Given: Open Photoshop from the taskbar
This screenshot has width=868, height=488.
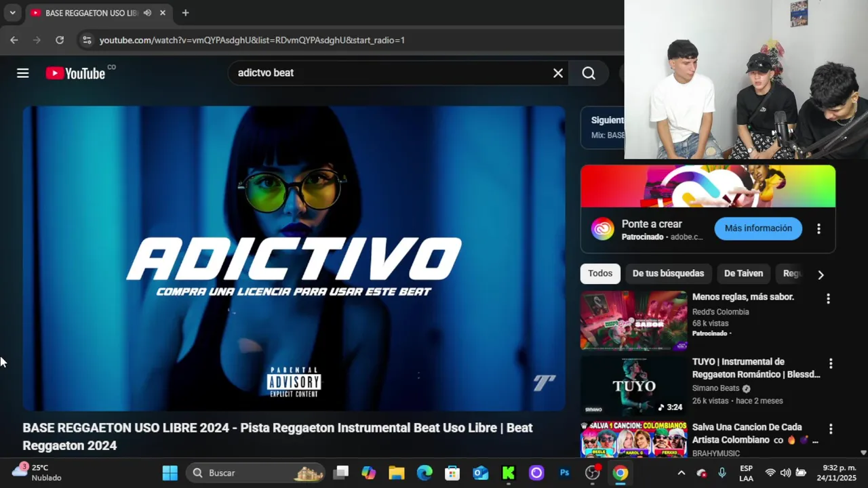Looking at the screenshot, I should click(564, 473).
